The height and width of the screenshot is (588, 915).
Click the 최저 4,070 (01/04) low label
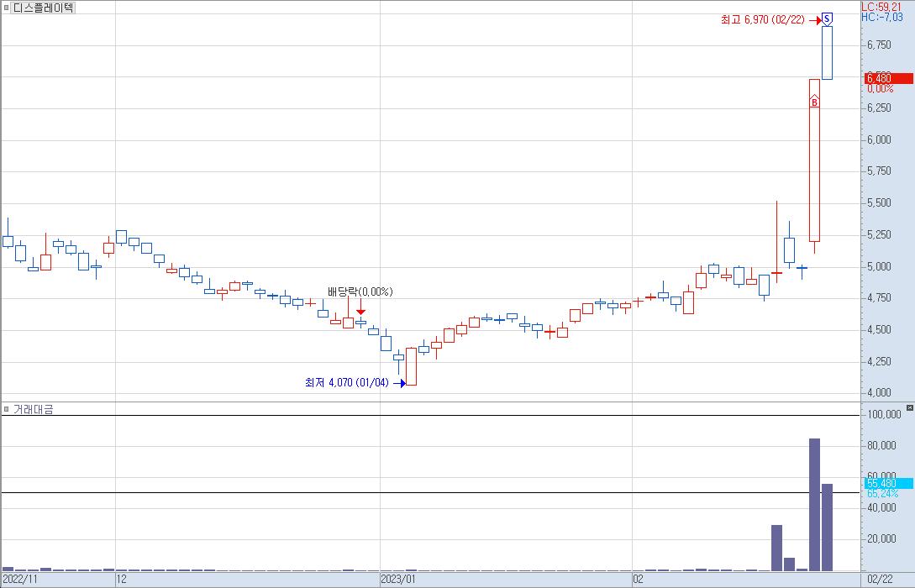[x=346, y=383]
